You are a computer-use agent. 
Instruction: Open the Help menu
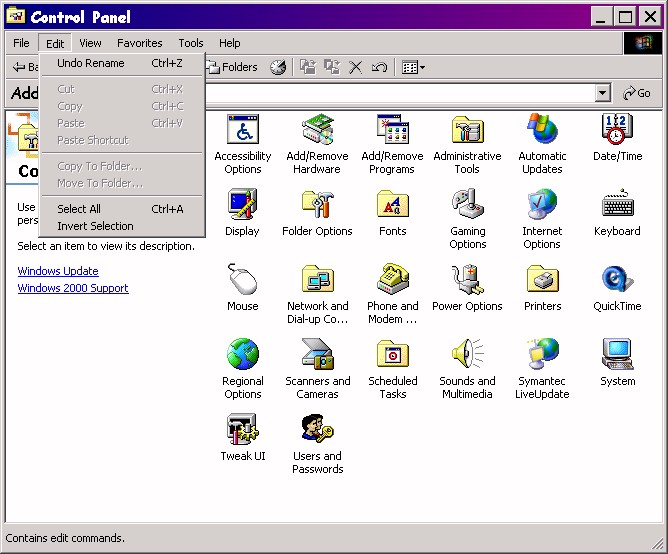coord(230,43)
